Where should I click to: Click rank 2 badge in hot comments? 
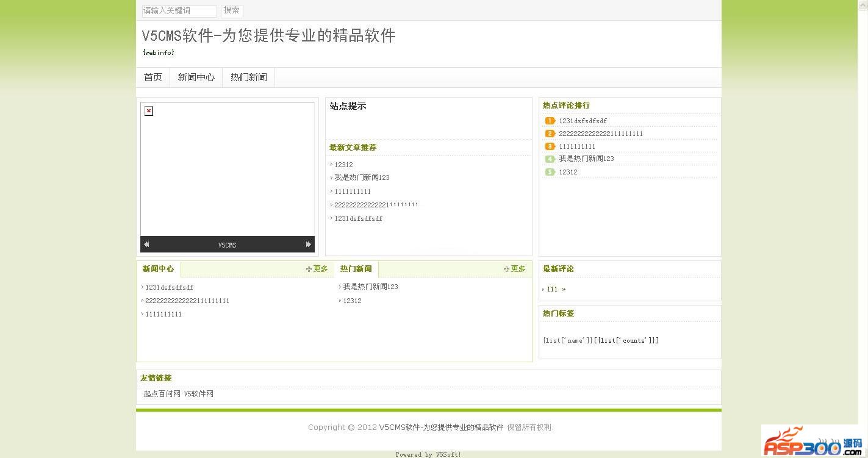(550, 134)
